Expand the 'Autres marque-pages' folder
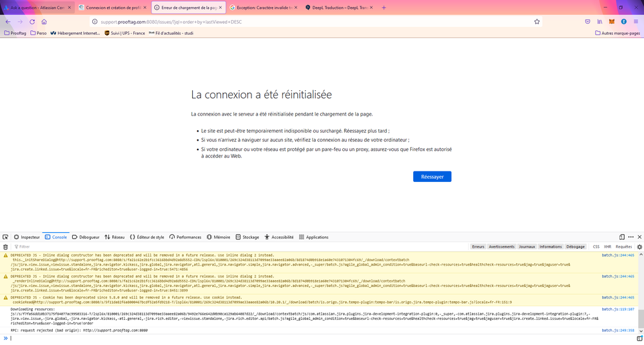This screenshot has width=644, height=345. 618,34
